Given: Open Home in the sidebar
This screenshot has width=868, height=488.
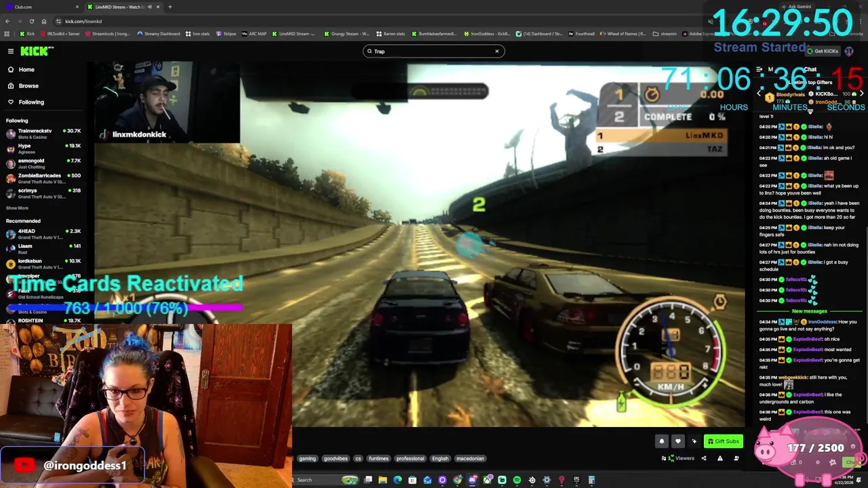Looking at the screenshot, I should pyautogui.click(x=26, y=69).
